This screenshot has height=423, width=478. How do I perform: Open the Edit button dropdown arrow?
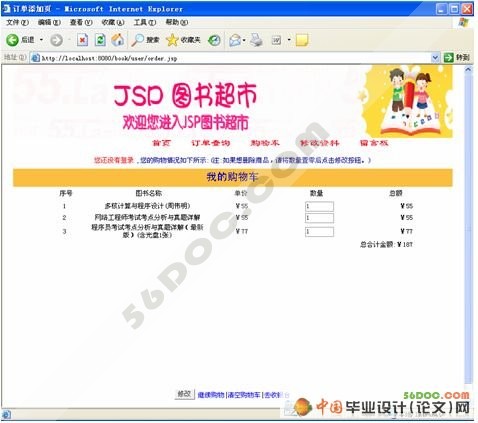point(289,40)
